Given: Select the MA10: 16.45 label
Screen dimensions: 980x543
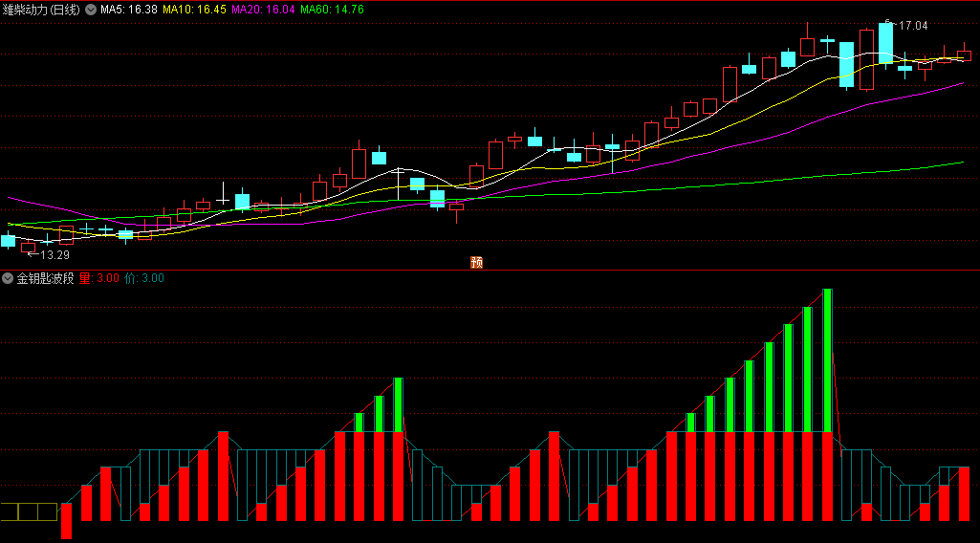Looking at the screenshot, I should (194, 10).
